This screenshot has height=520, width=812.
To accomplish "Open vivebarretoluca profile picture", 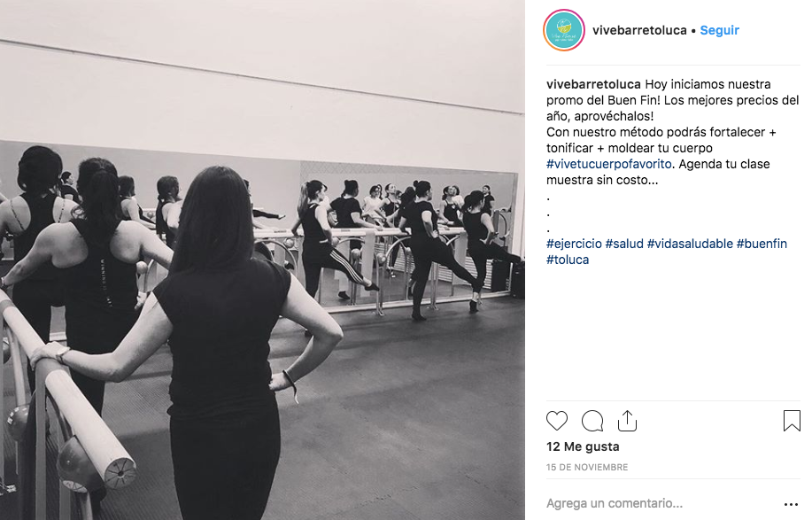I will click(x=564, y=30).
